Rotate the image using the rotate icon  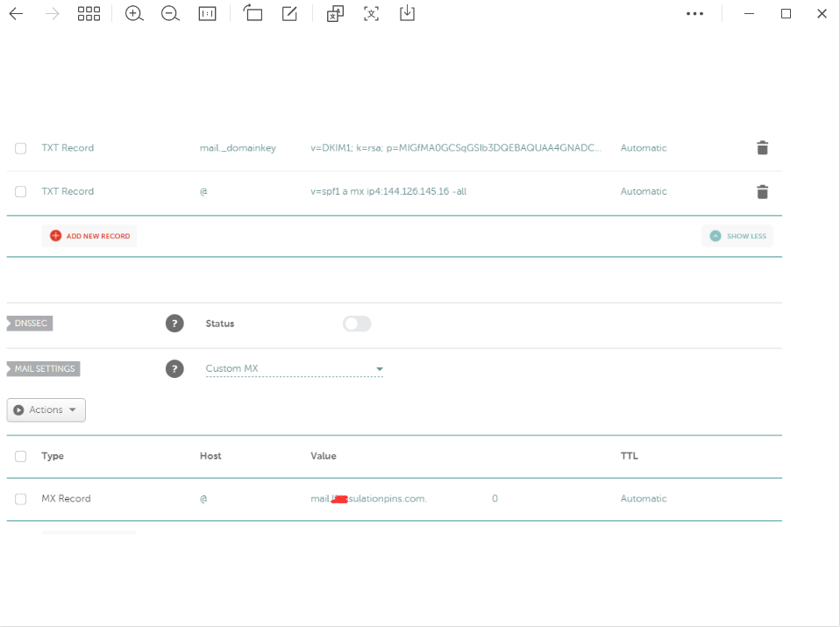(253, 13)
